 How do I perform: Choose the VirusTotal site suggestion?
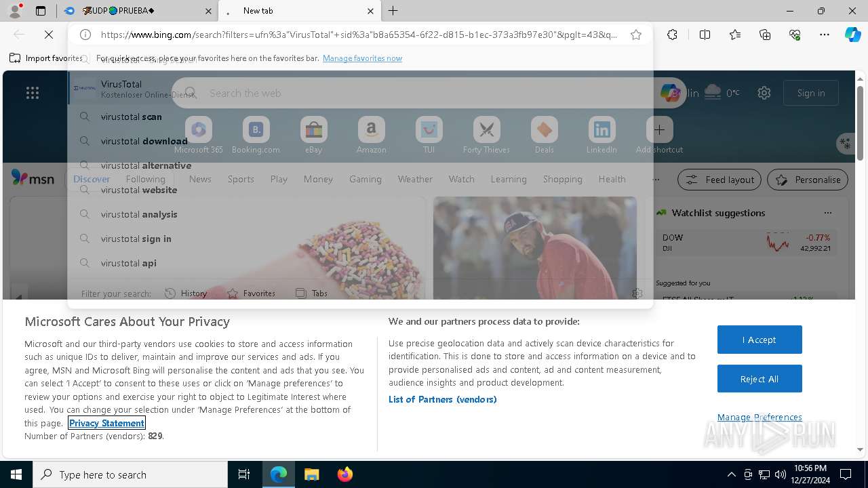click(359, 89)
